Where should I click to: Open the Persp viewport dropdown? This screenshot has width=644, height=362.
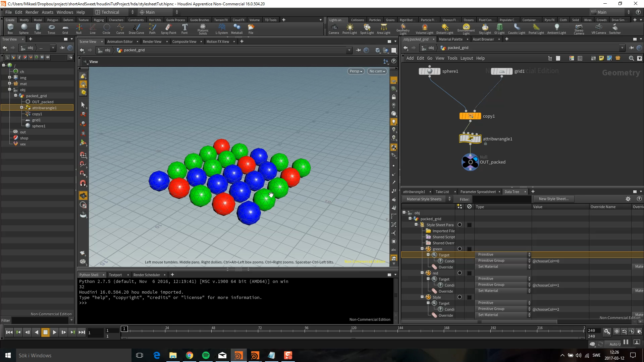356,71
